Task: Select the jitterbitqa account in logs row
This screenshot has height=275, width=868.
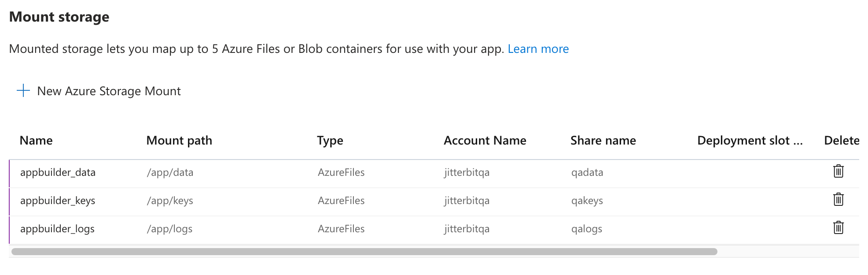Action: point(467,229)
